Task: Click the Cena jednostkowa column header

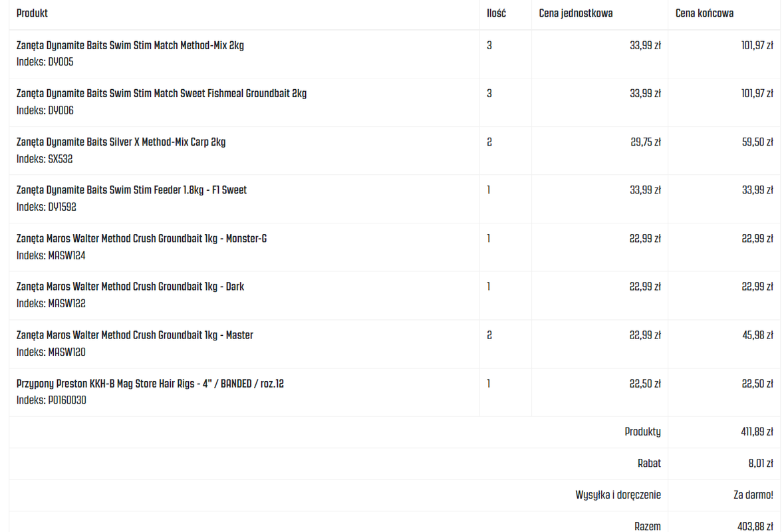Action: (576, 13)
